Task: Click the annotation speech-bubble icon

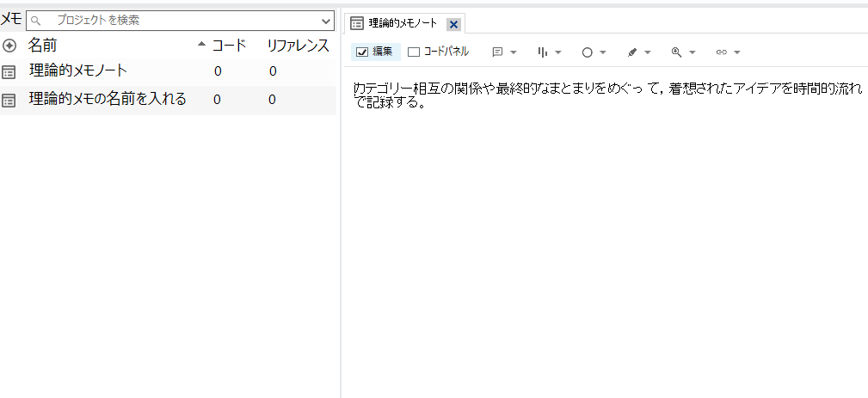Action: click(497, 52)
